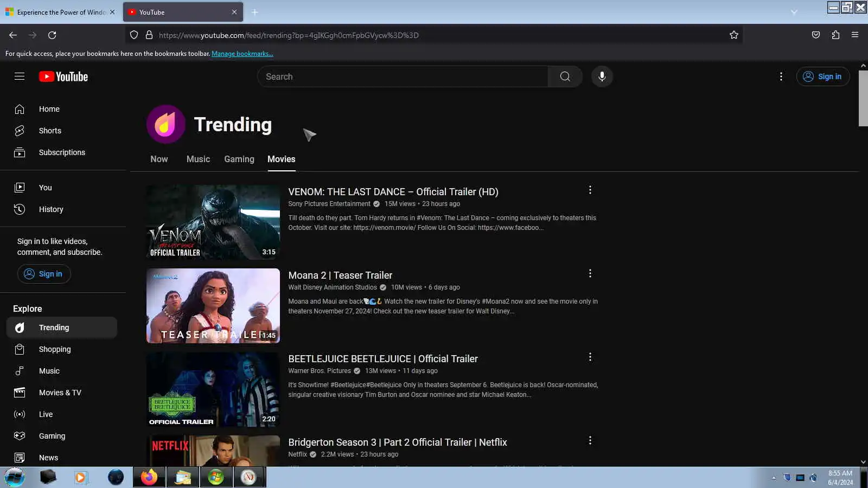This screenshot has height=488, width=868.
Task: Click Sign in at the top right
Action: point(823,76)
